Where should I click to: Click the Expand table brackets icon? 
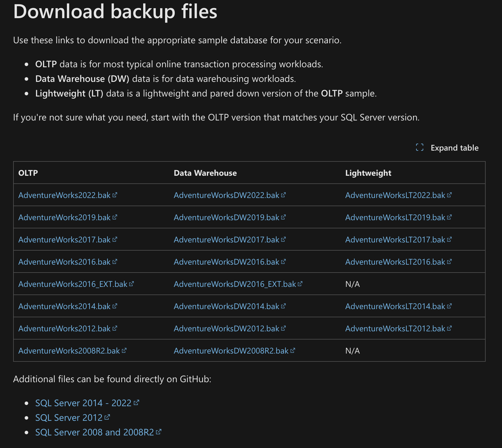[x=420, y=147]
